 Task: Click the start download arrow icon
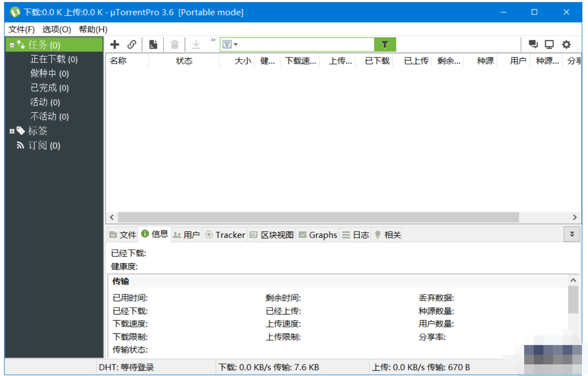pyautogui.click(x=196, y=44)
